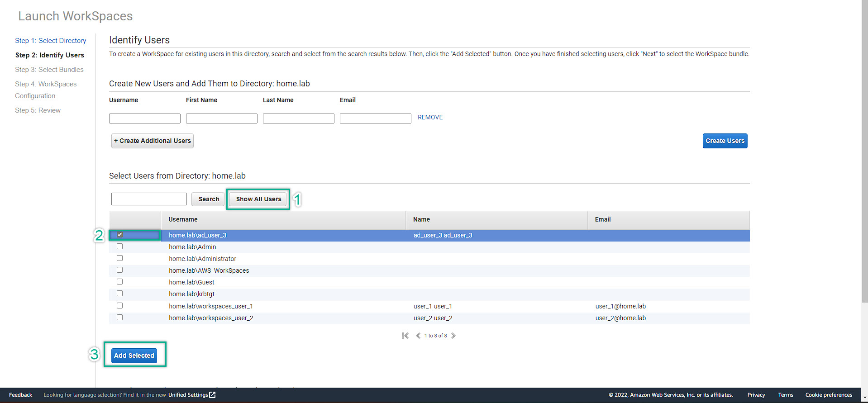Click the Create Users button
The width and height of the screenshot is (868, 403).
click(x=725, y=141)
